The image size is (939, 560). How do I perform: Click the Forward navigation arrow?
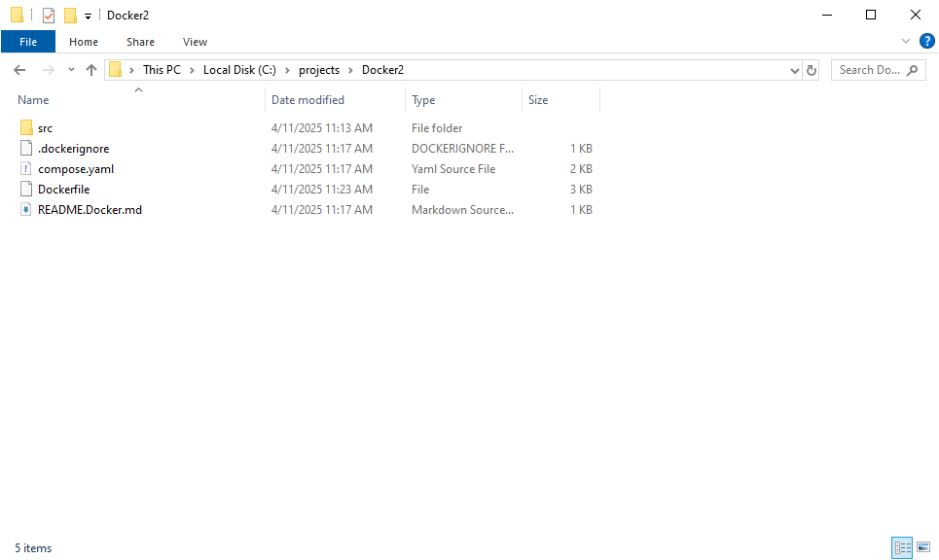click(49, 70)
